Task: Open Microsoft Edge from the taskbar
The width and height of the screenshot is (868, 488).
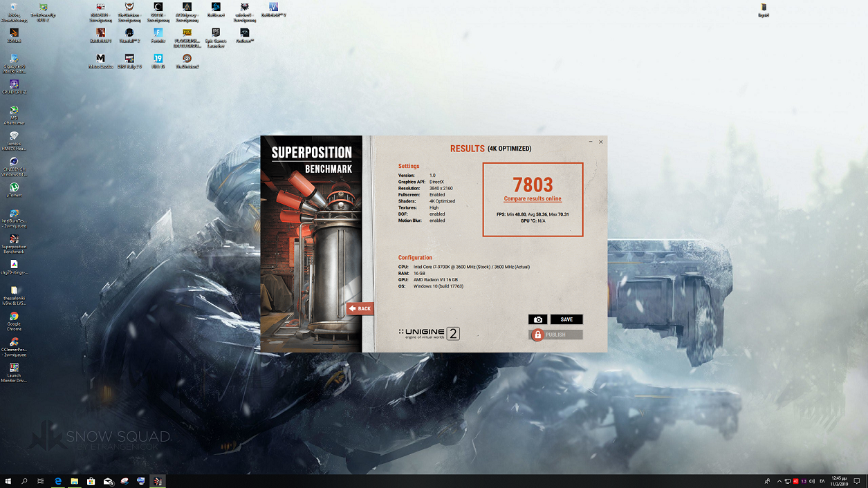Action: (58, 481)
